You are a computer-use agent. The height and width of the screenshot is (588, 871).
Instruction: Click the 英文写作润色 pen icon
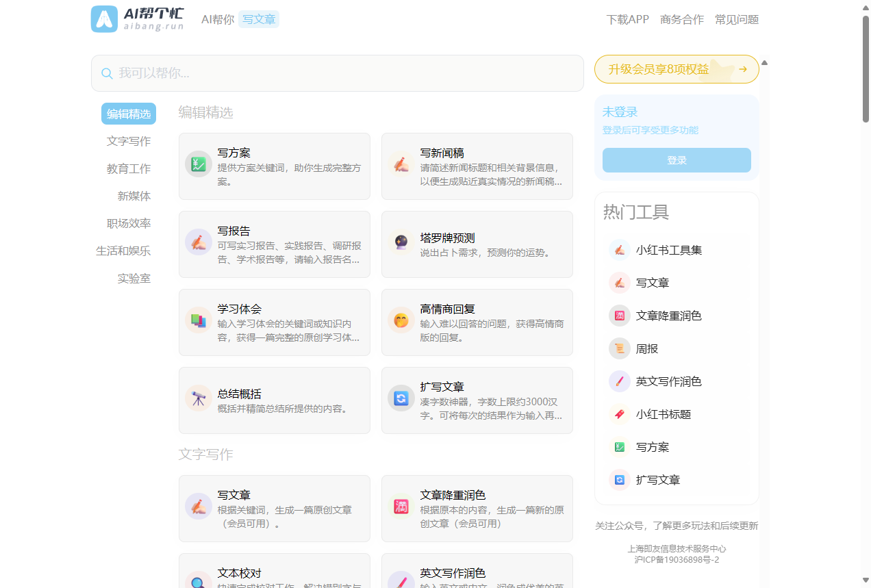(x=620, y=381)
